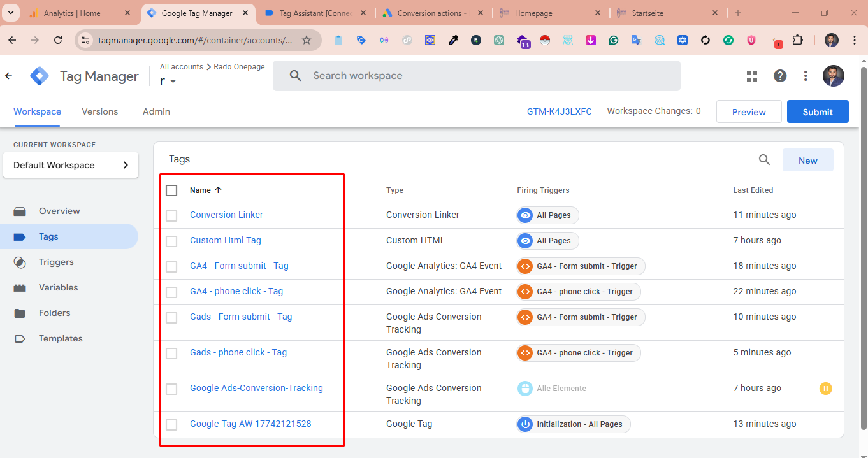868x458 pixels.
Task: Click the Tag Manager logo icon
Action: click(40, 76)
